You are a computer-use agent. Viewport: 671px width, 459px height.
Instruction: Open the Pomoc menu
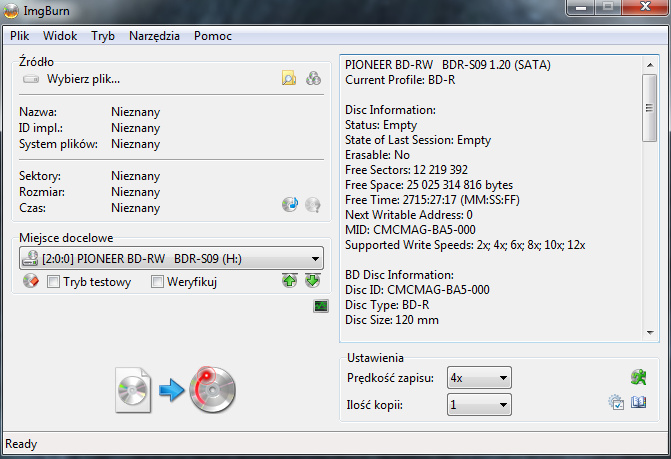(213, 36)
